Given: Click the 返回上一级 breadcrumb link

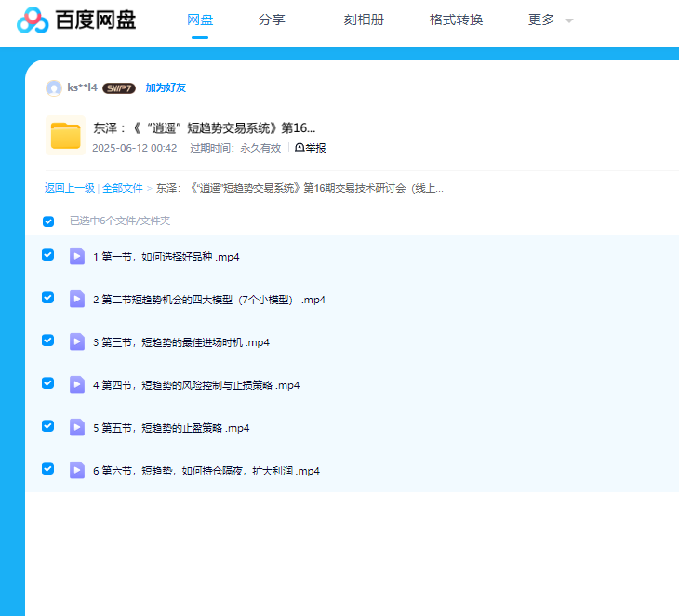Looking at the screenshot, I should (70, 188).
